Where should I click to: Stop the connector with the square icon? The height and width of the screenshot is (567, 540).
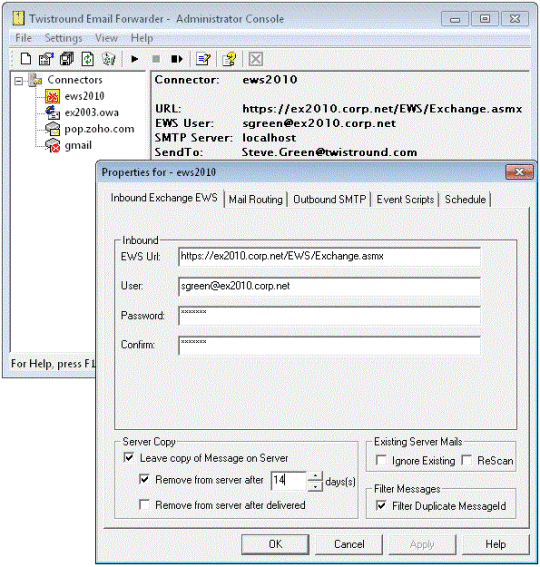(x=156, y=59)
